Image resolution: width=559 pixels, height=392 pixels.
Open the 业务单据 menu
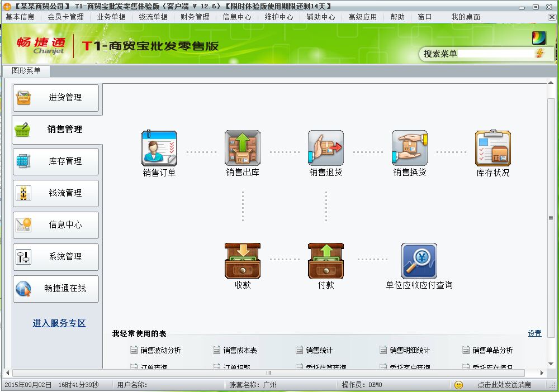[111, 17]
